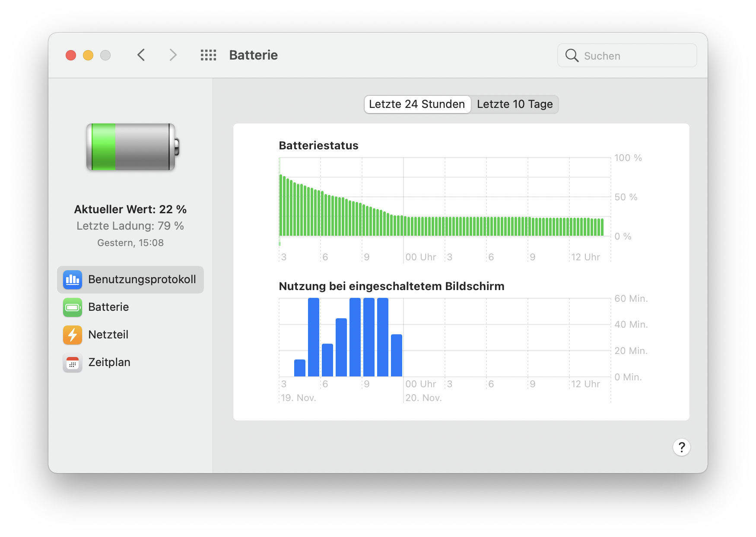The width and height of the screenshot is (756, 537).
Task: Click the '0 Min.' axis label
Action: coord(628,377)
